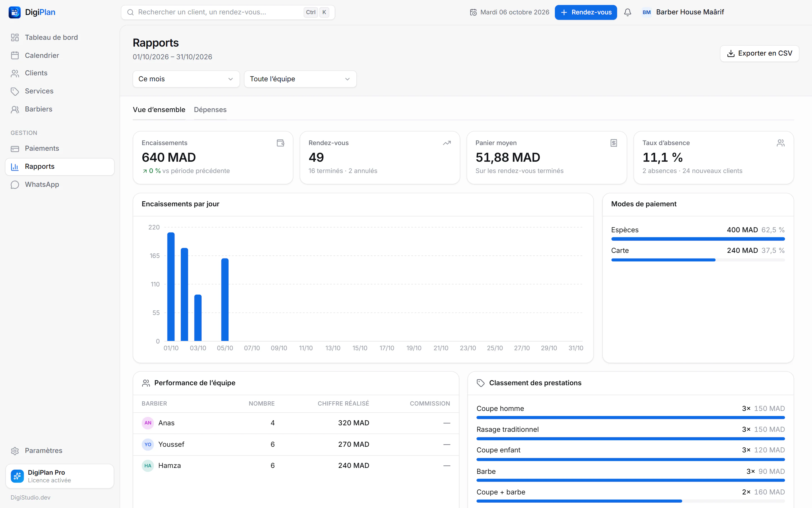Click the COMMISSION column header
The width and height of the screenshot is (812, 508).
[x=430, y=404]
